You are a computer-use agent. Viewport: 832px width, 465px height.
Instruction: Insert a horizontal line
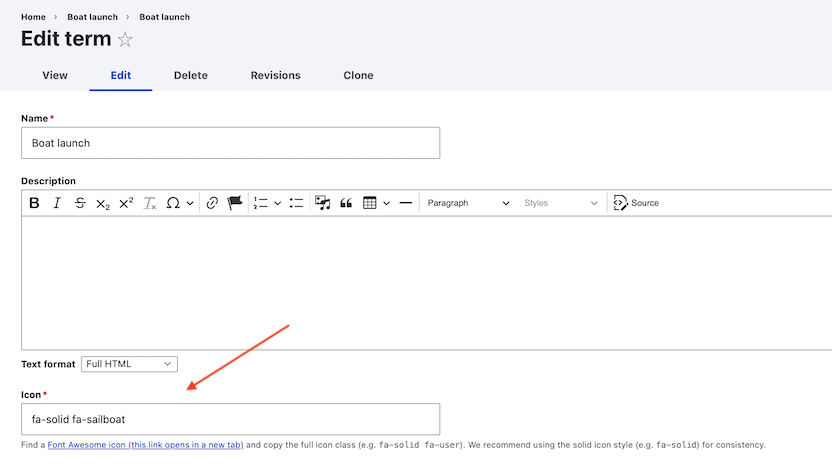click(405, 203)
